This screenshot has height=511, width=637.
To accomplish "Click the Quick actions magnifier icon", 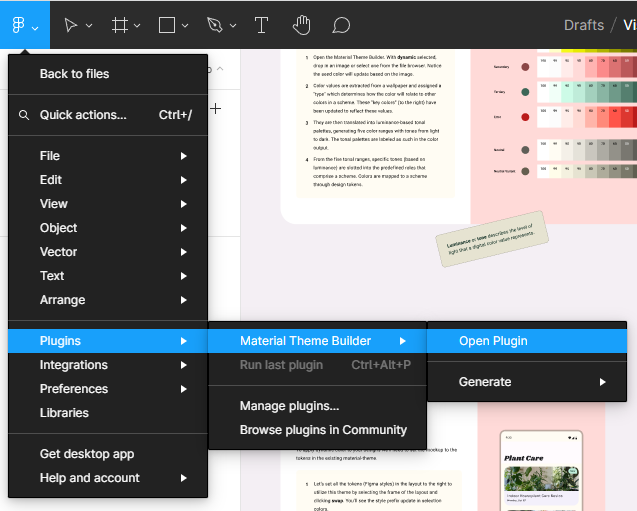I will click(x=24, y=115).
